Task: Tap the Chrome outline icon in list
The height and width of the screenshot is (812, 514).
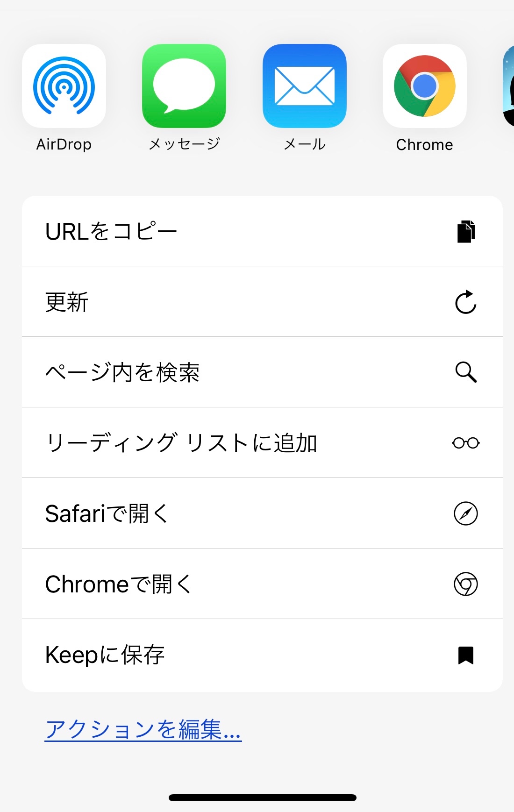Action: 466,584
